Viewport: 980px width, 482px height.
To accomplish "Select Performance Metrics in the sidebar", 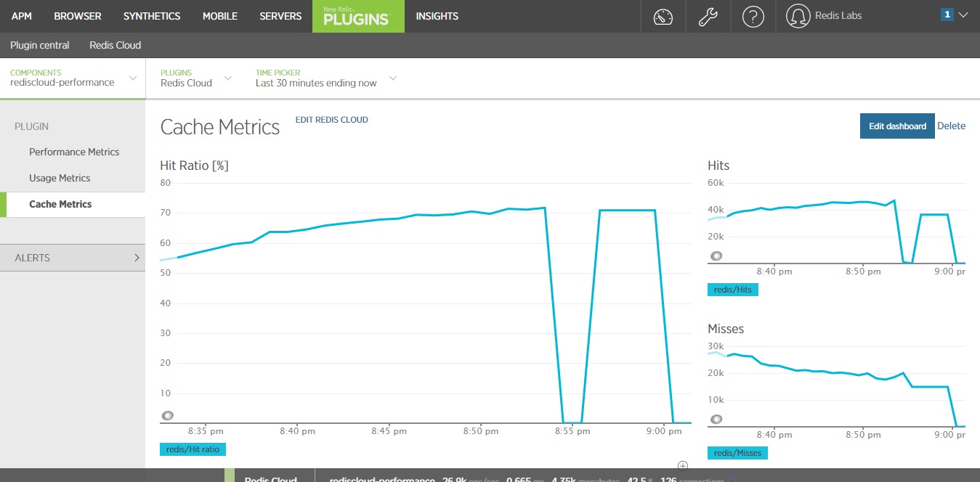I will 74,152.
